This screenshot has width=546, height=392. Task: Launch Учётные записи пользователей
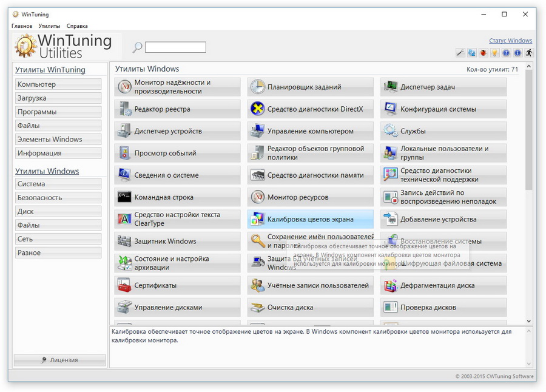coord(310,285)
